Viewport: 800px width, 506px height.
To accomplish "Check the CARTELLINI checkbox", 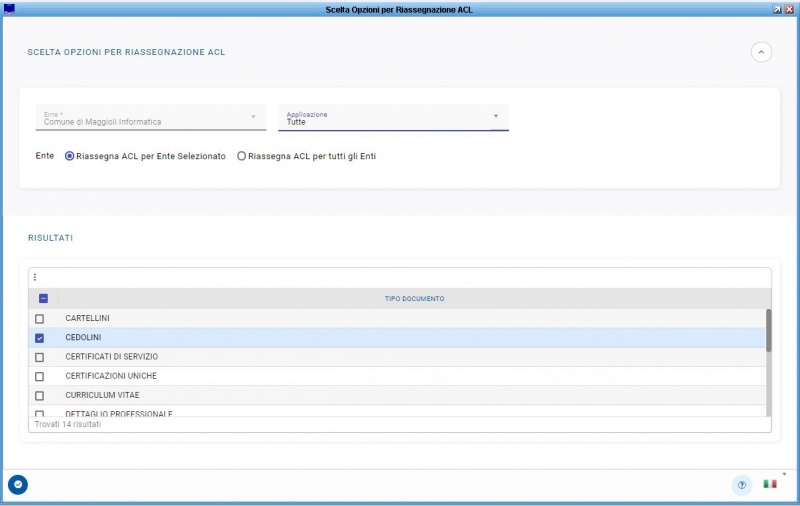I will [40, 319].
